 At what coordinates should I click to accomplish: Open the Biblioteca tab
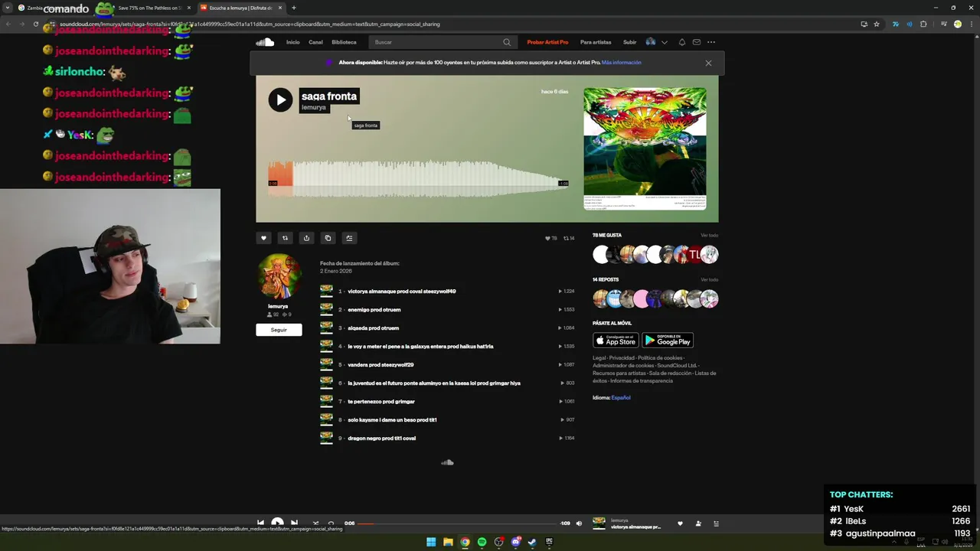point(344,42)
